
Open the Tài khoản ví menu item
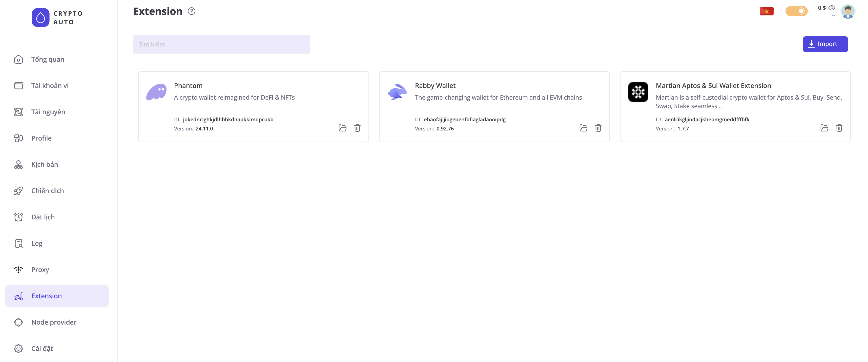50,85
